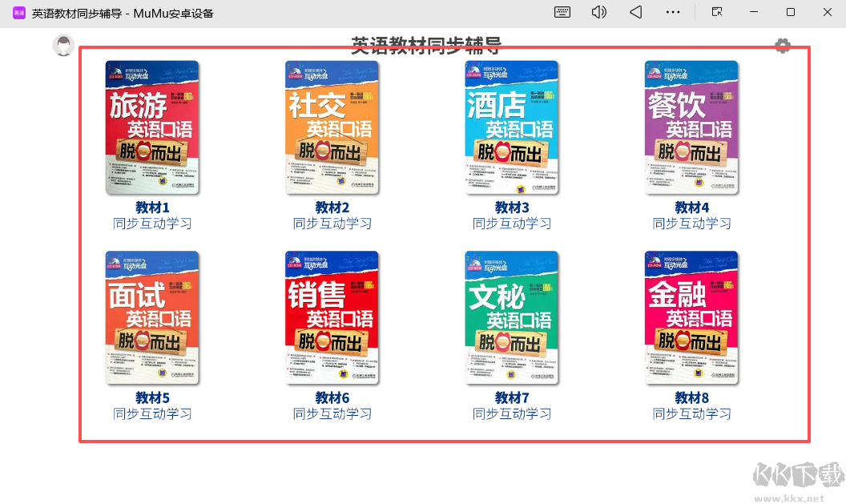Open the settings gear icon

[783, 46]
